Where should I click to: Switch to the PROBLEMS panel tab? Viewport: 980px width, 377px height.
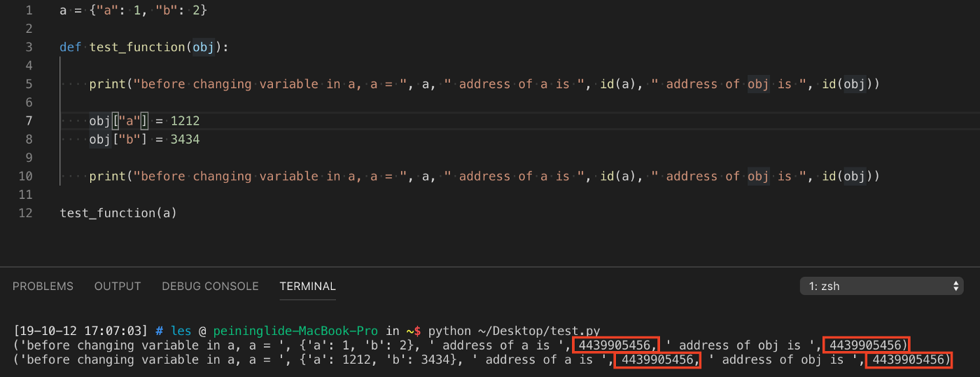point(43,286)
